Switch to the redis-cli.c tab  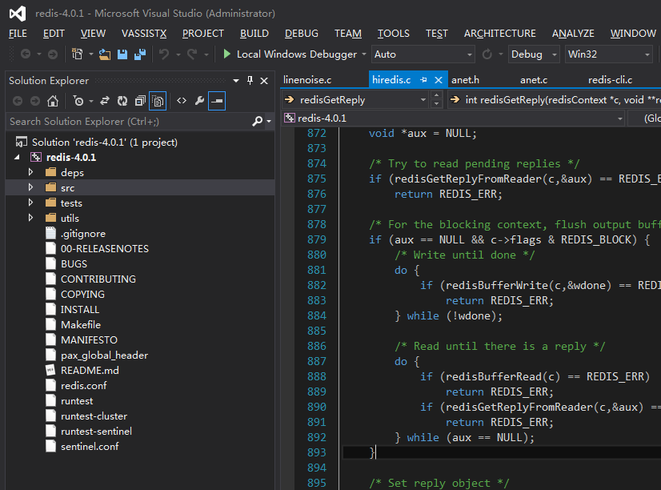(609, 80)
